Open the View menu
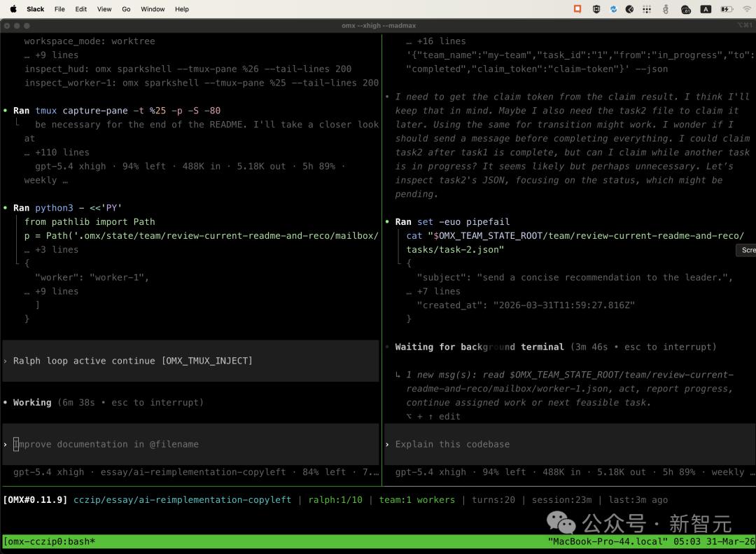 [x=104, y=9]
